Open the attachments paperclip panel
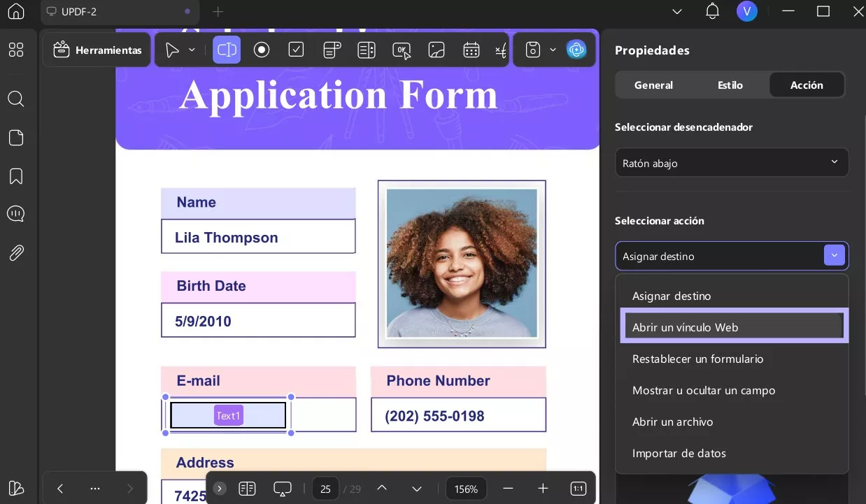866x504 pixels. click(x=16, y=253)
